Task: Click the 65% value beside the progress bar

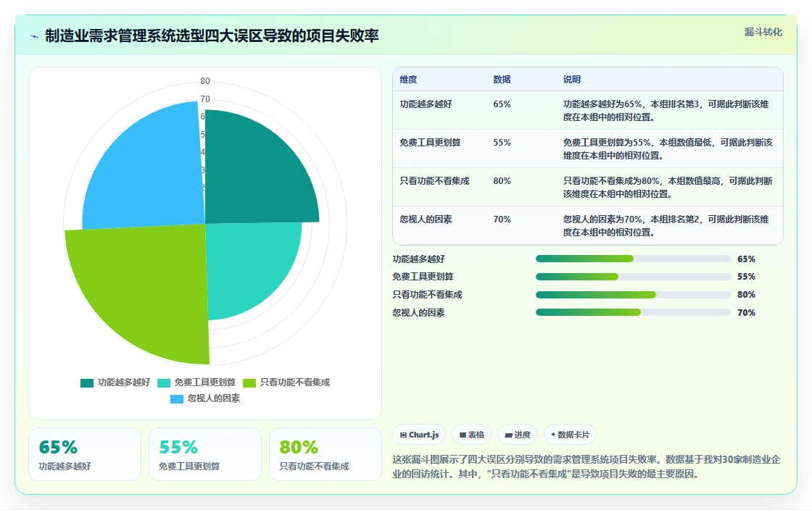Action: [x=746, y=259]
